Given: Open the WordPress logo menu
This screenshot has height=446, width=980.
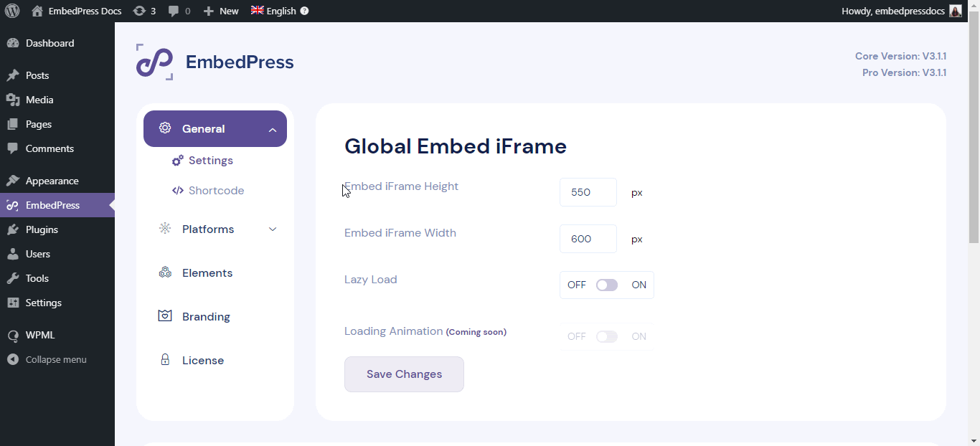Looking at the screenshot, I should tap(11, 10).
